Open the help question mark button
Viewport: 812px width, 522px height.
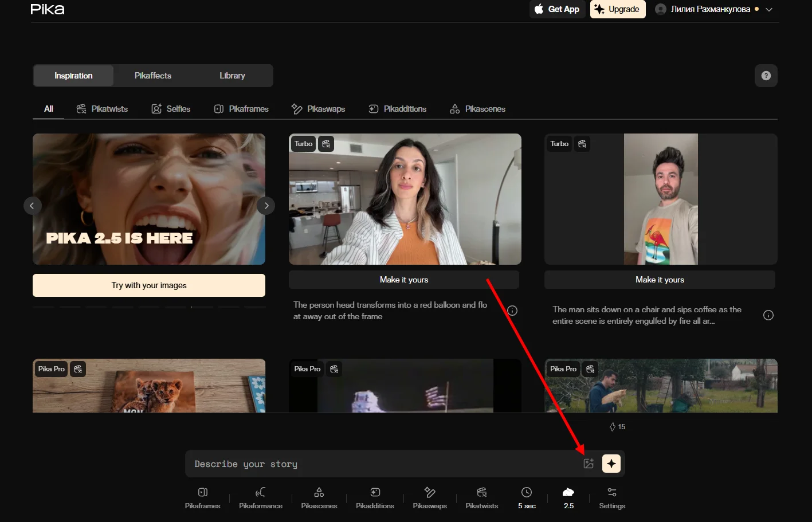[766, 76]
